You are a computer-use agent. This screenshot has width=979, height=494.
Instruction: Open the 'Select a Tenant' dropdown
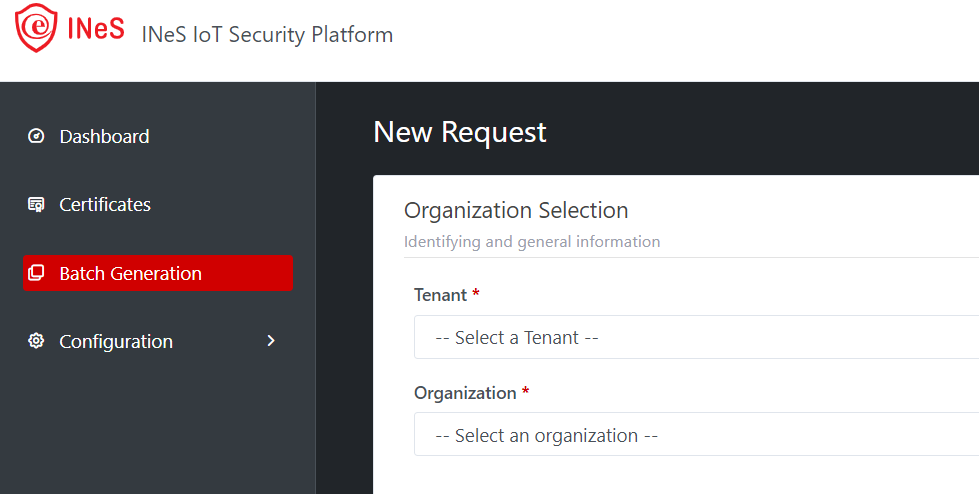[696, 338]
